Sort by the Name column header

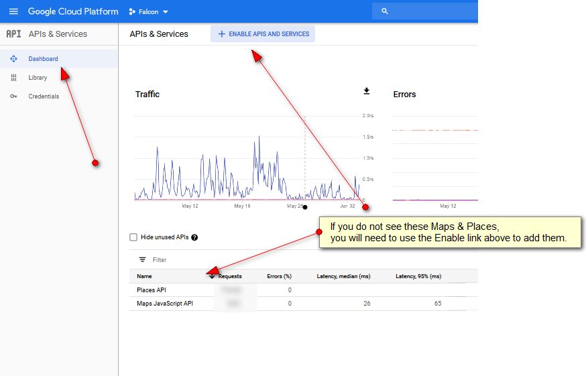(144, 276)
